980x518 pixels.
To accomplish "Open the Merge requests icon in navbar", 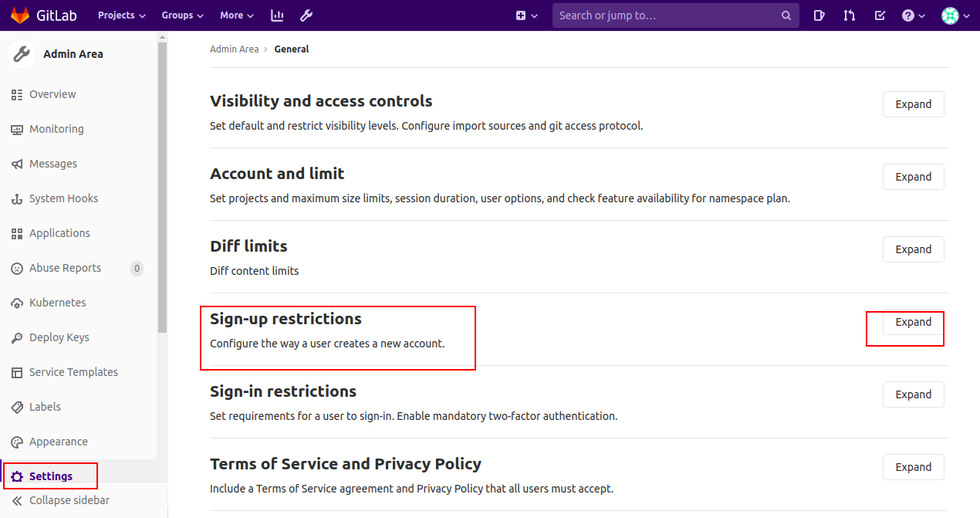I will 850,15.
